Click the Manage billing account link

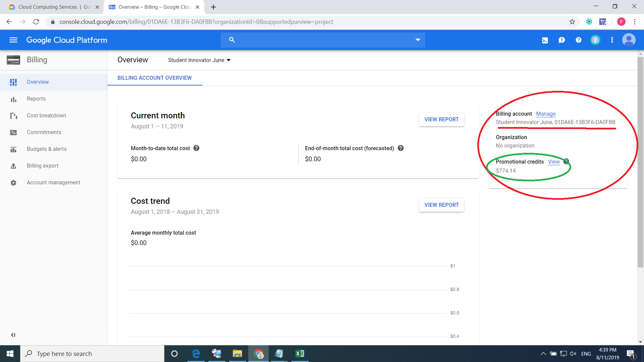pos(546,114)
